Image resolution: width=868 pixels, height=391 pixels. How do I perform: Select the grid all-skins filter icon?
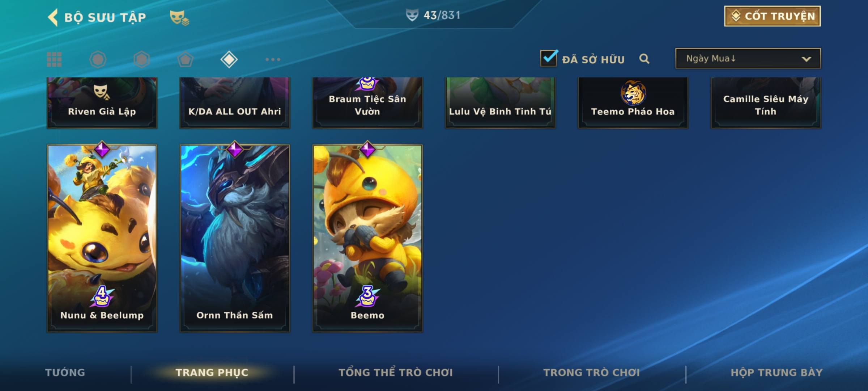54,59
